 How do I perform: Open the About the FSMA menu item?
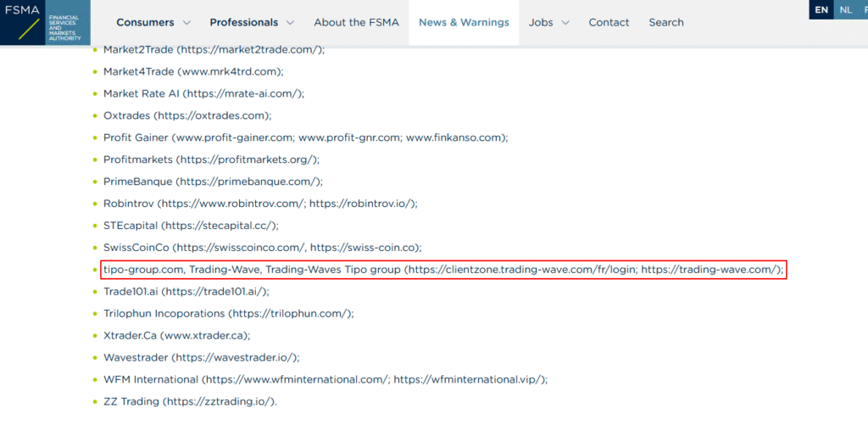360,22
